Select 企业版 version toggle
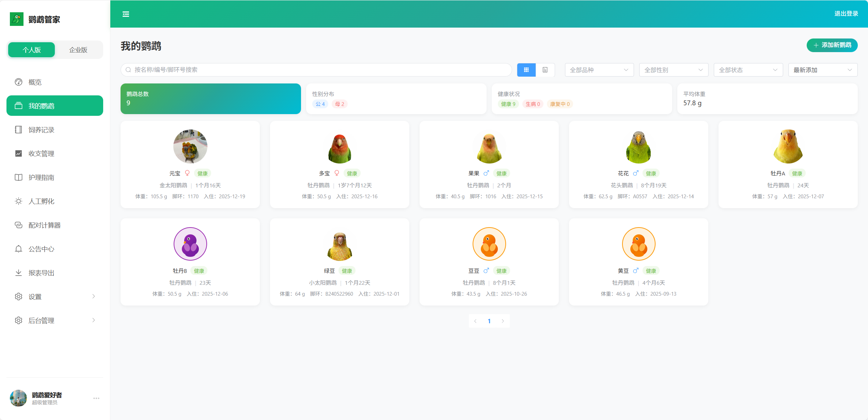The width and height of the screenshot is (868, 420). coord(78,50)
